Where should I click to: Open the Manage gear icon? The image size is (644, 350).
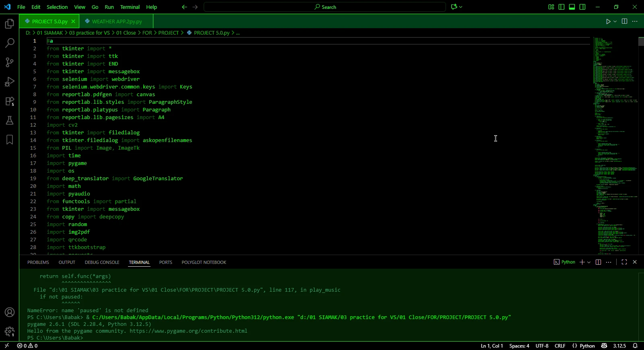pyautogui.click(x=10, y=331)
